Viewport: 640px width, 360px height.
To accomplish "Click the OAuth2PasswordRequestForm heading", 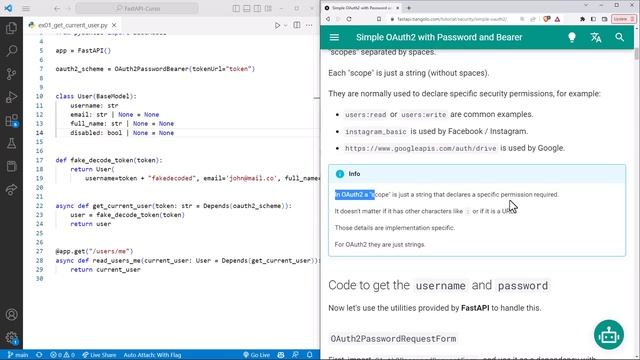I will pos(393,339).
